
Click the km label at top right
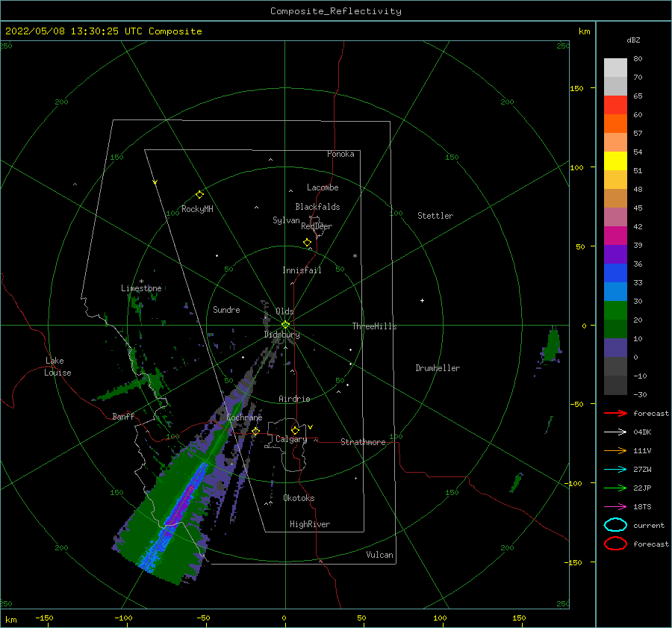click(585, 31)
